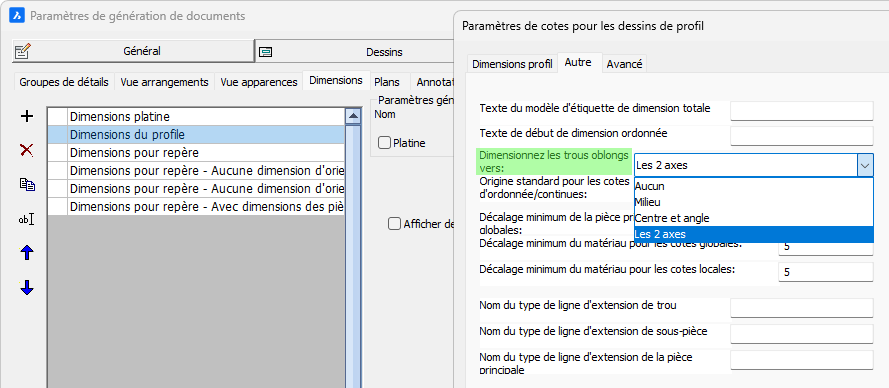Click the Dimensionnez les trous oblongs label

554,161
